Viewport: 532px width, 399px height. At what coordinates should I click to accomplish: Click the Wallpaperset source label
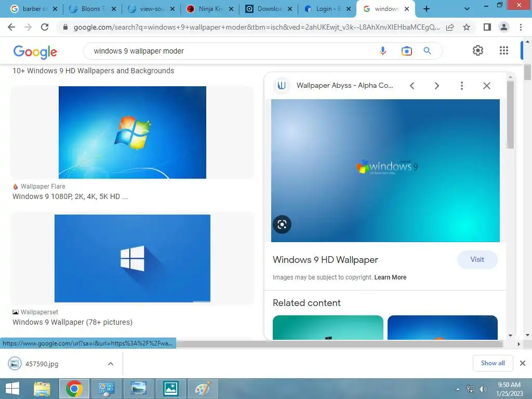point(39,312)
